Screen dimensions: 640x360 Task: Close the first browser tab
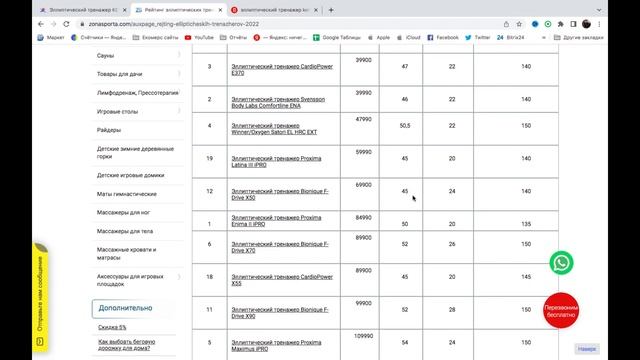124,10
